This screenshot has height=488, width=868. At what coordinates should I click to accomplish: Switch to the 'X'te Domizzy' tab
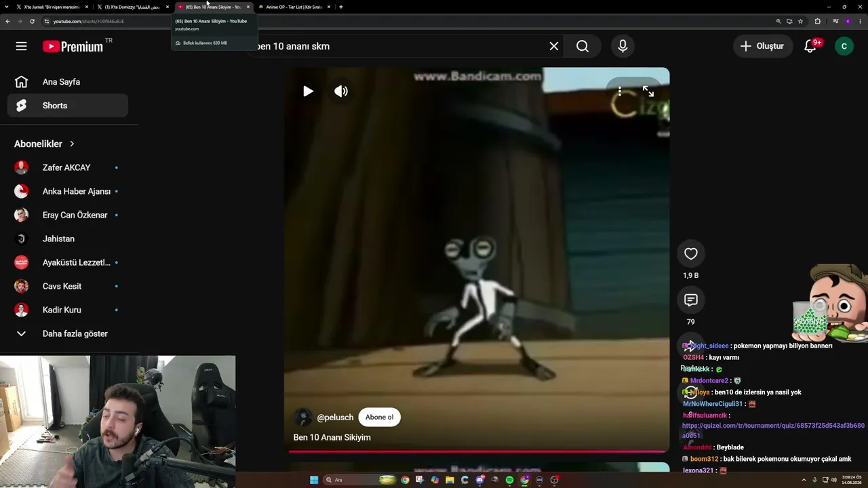pos(132,7)
